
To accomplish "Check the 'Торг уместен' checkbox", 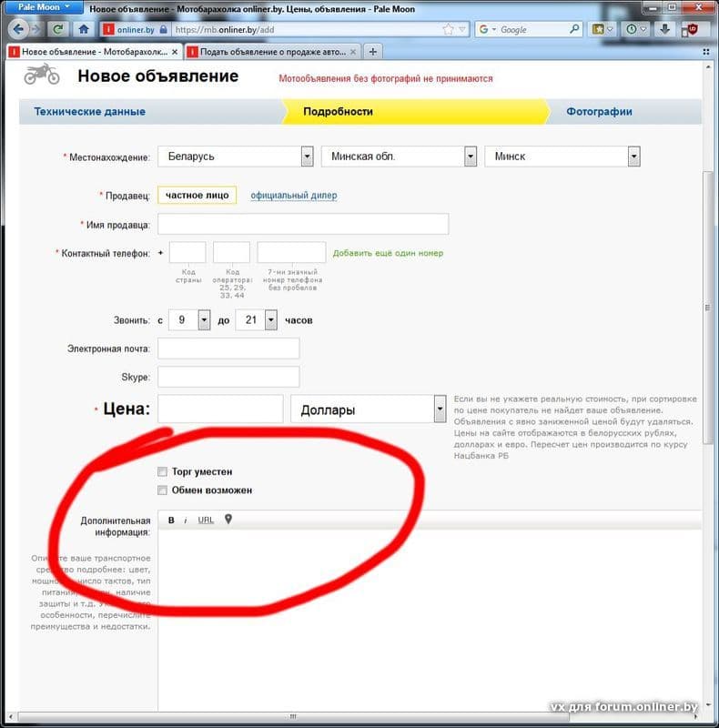I will (x=162, y=471).
